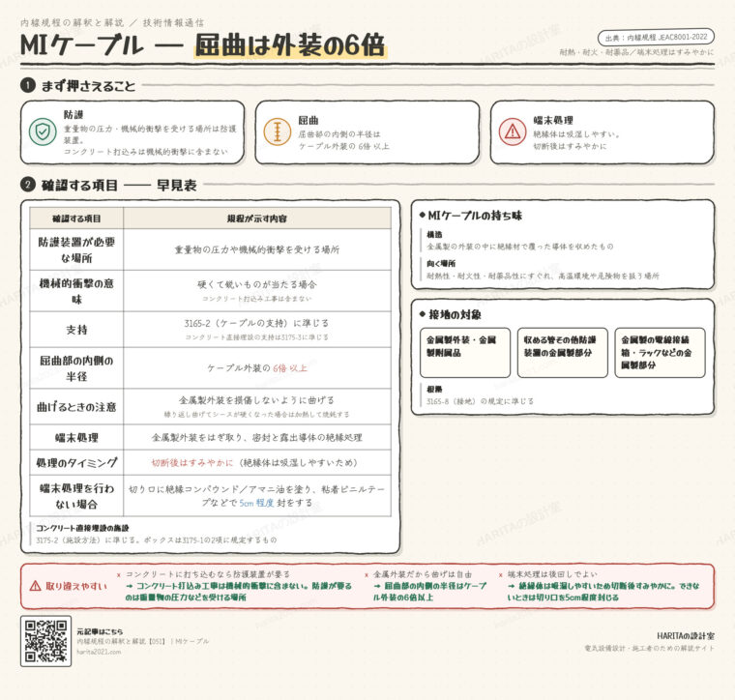The height and width of the screenshot is (700, 735).
Task: Click the コンクリートに打ち込むなら防護装置が要る line
Action: pyautogui.click(x=208, y=574)
